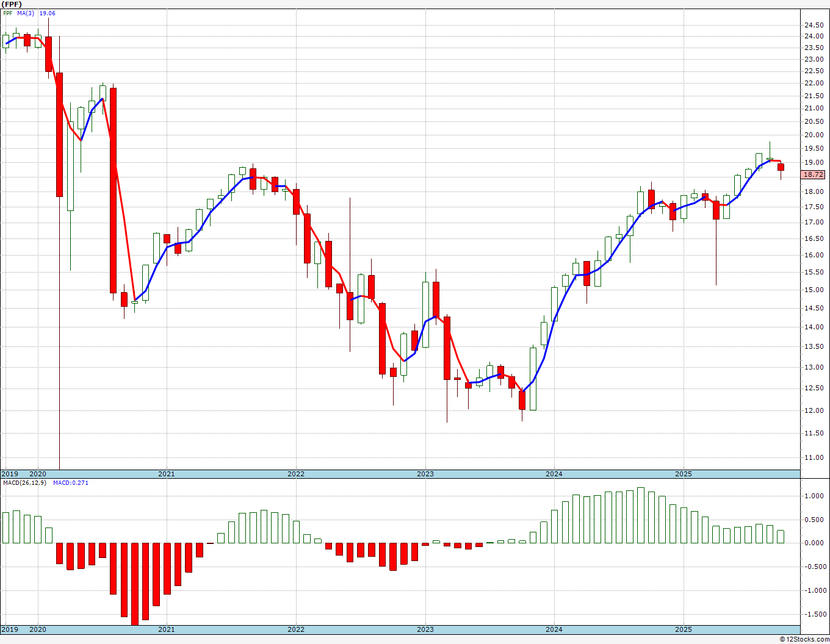Select the 24.50 price axis label
This screenshot has width=830, height=644.
click(814, 25)
